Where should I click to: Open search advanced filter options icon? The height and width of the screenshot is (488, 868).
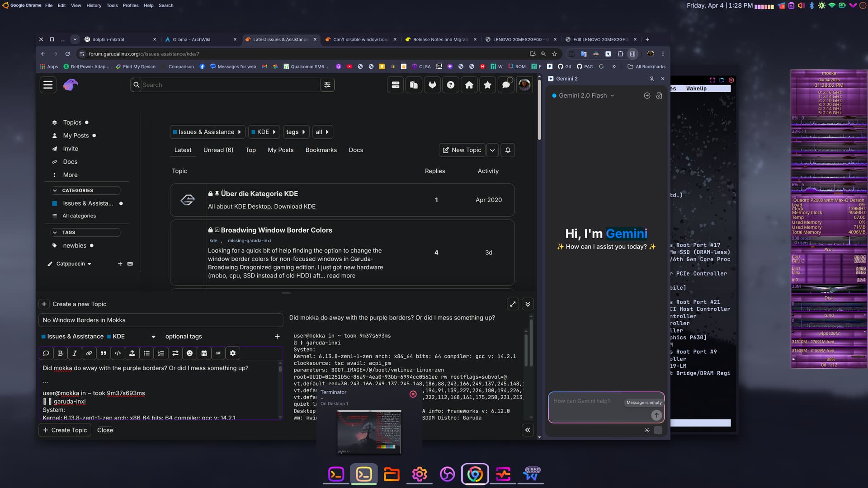coord(327,85)
